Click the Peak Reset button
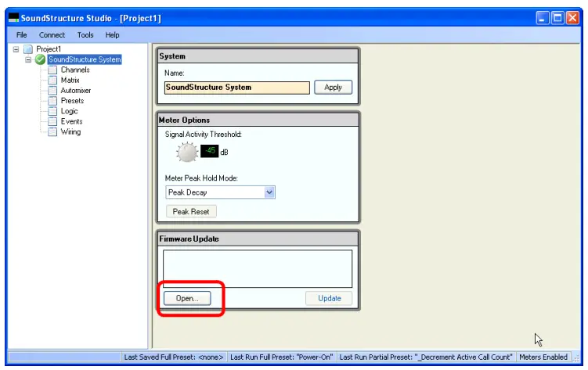This screenshot has width=588, height=370. (x=191, y=211)
